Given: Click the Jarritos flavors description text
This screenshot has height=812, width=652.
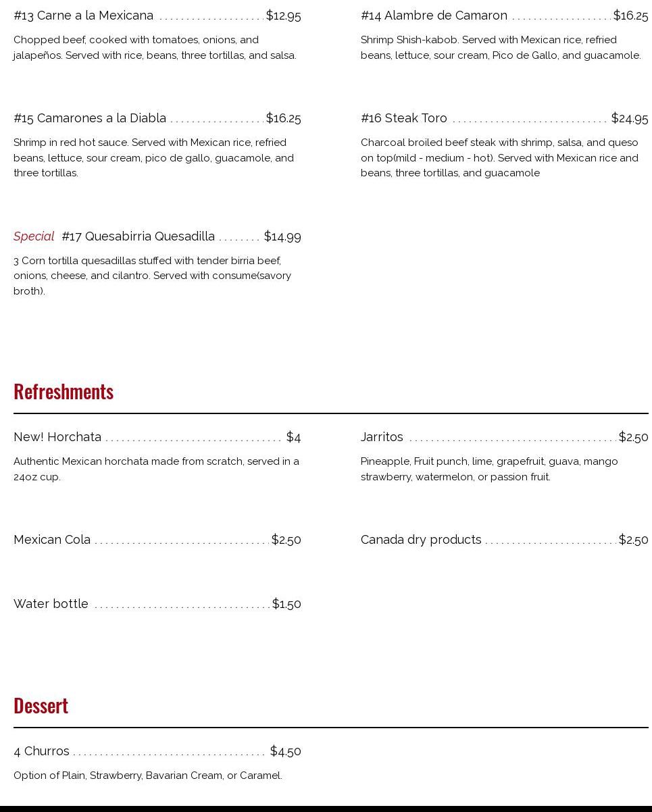Looking at the screenshot, I should pos(488,469).
